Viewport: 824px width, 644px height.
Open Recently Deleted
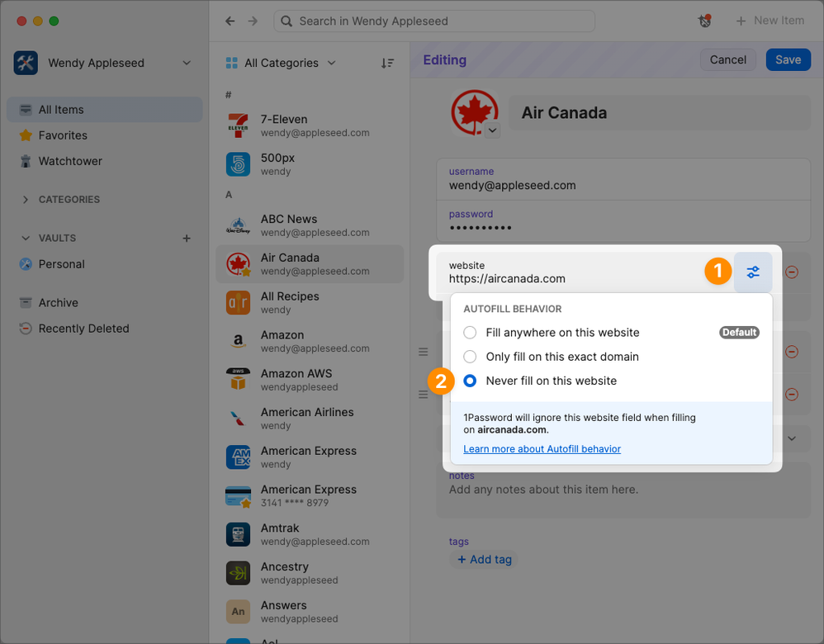[105, 329]
